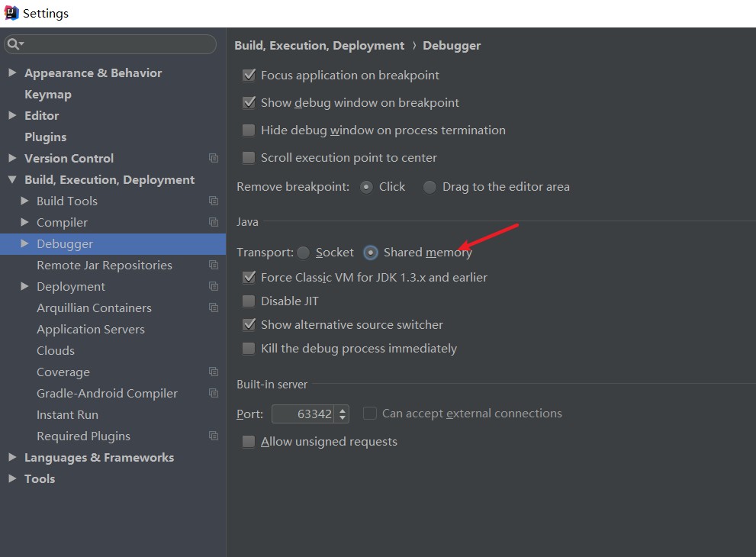Uncheck Focus application on breakpoint

pos(249,76)
